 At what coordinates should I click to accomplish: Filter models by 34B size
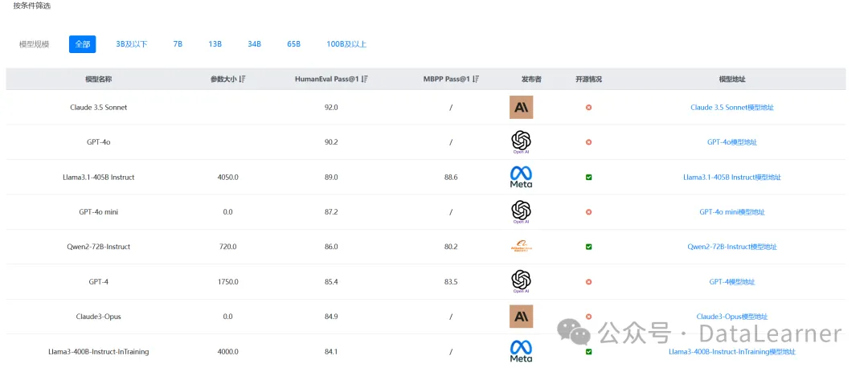pyautogui.click(x=254, y=44)
